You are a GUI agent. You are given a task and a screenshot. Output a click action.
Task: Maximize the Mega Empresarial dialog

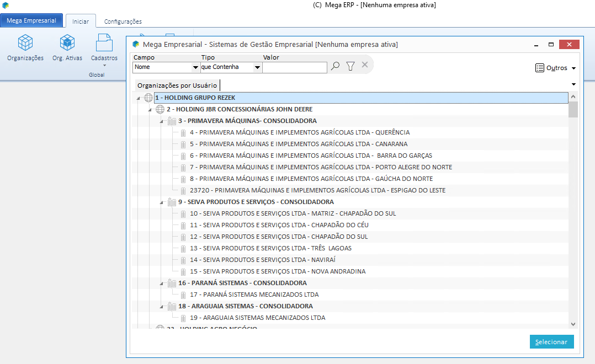click(551, 44)
